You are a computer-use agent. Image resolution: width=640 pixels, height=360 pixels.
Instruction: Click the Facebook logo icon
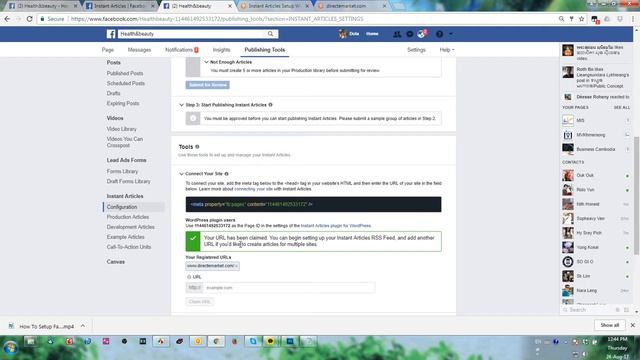coord(111,34)
